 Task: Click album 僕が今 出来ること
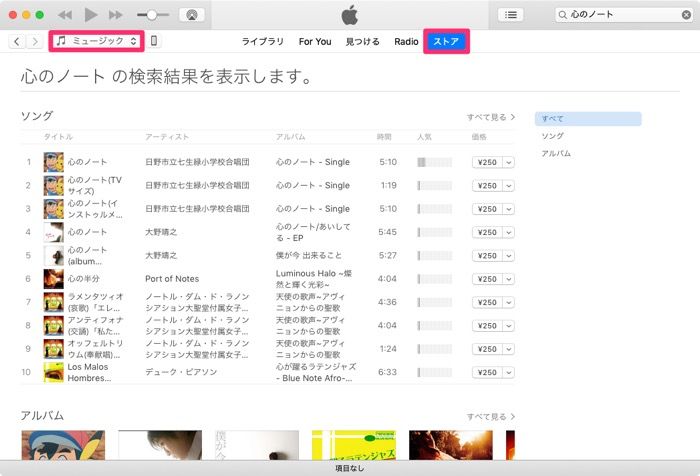click(308, 255)
